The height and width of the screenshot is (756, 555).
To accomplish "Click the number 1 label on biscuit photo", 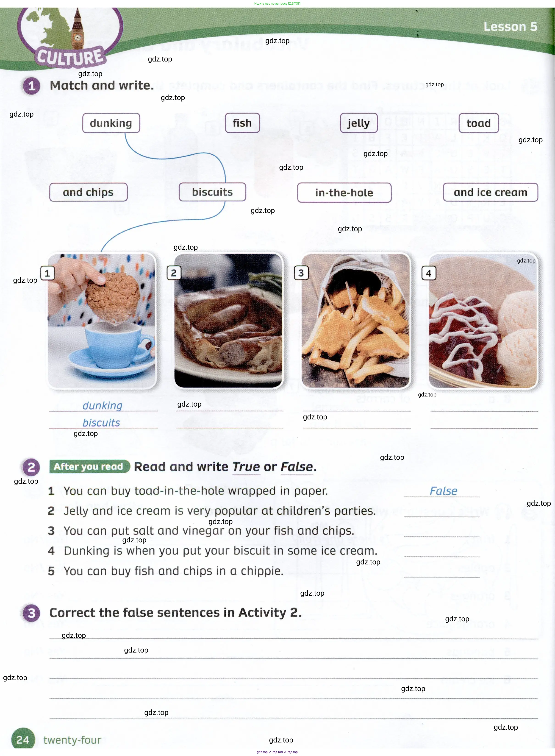I will click(47, 273).
